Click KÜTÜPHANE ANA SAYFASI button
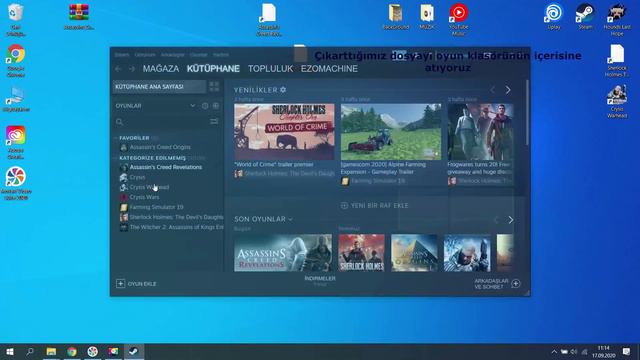 click(159, 87)
